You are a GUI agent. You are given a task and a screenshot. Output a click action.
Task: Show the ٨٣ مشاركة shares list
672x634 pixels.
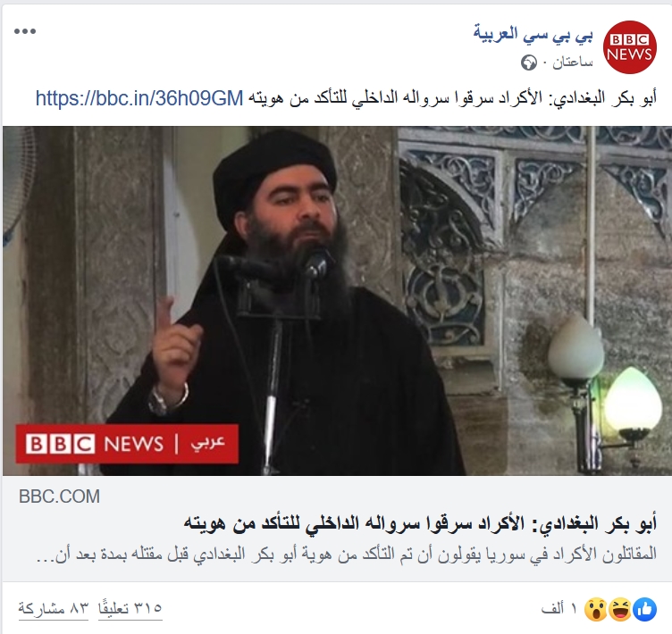tap(53, 608)
